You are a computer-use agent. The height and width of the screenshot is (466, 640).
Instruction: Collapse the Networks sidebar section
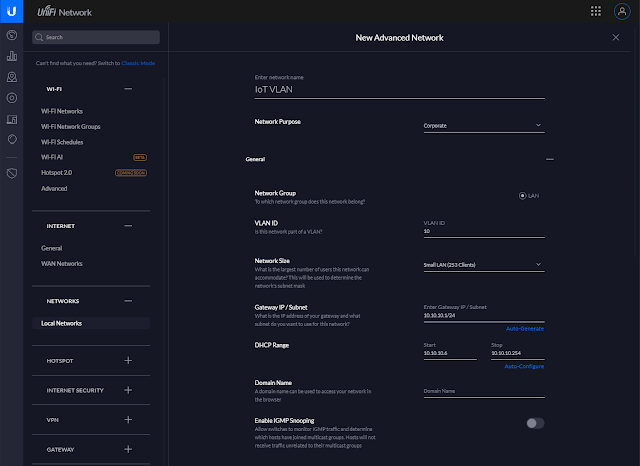pos(128,301)
